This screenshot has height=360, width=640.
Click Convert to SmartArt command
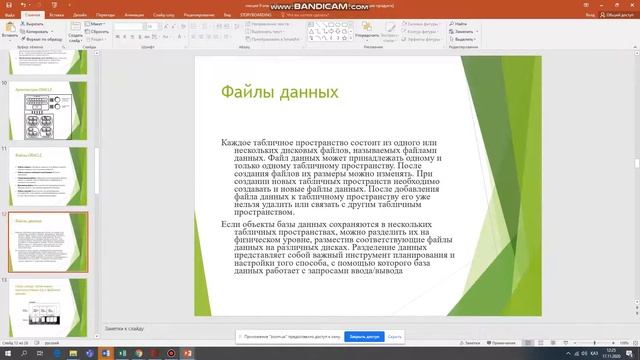[273, 39]
